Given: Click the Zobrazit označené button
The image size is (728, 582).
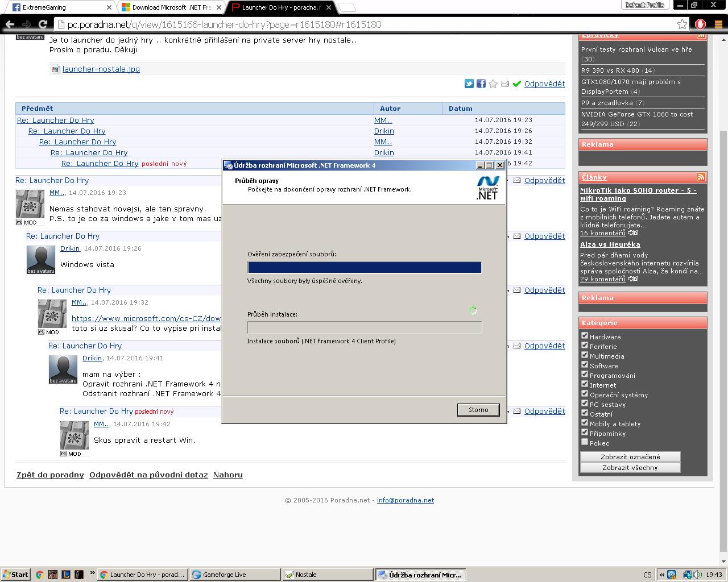Looking at the screenshot, I should click(630, 456).
